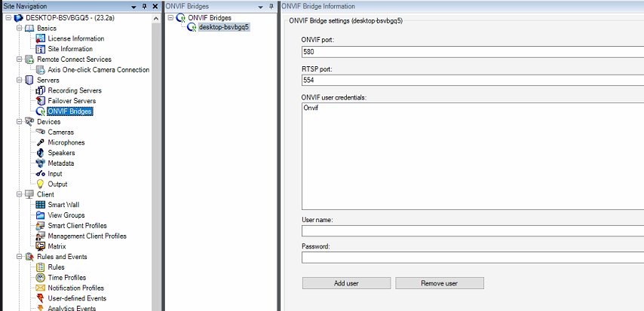644x311 pixels.
Task: Click the Speakers icon
Action: pyautogui.click(x=41, y=153)
